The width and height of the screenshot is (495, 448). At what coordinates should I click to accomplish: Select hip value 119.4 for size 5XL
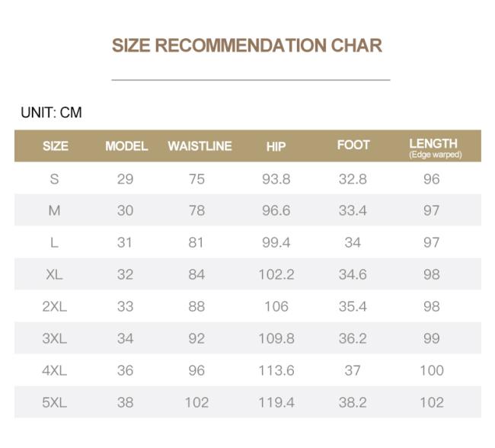(x=276, y=402)
